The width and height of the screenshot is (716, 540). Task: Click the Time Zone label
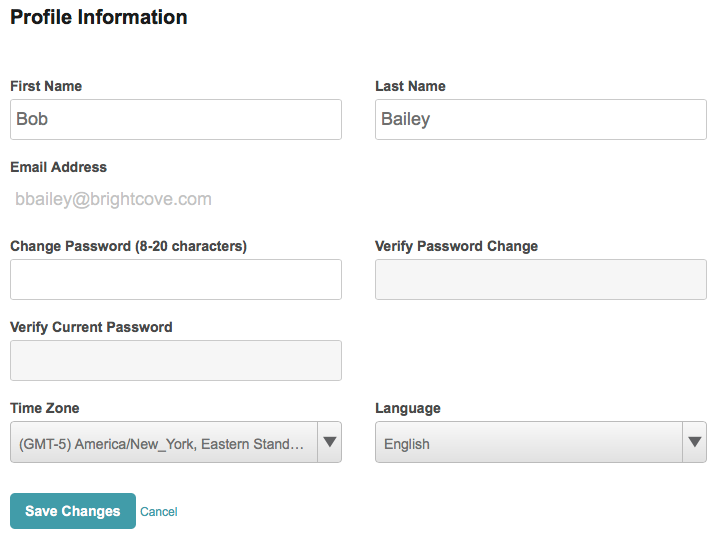(x=45, y=408)
